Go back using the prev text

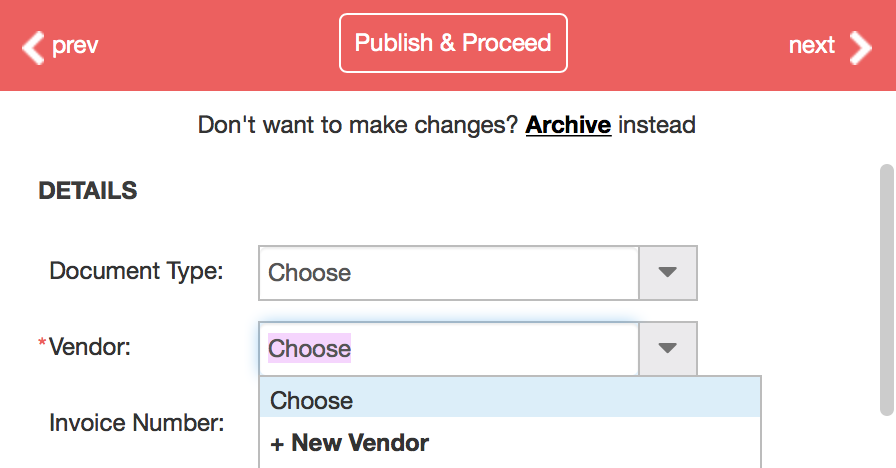75,45
